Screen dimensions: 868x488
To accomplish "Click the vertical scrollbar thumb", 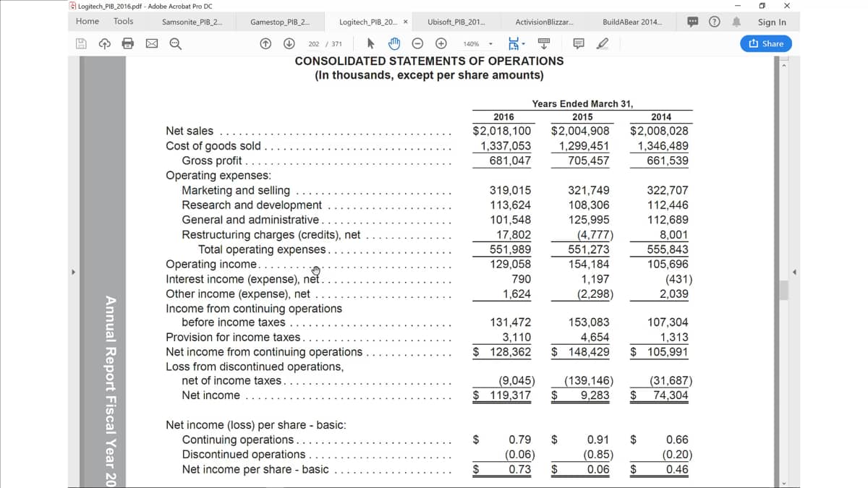I will pyautogui.click(x=784, y=289).
